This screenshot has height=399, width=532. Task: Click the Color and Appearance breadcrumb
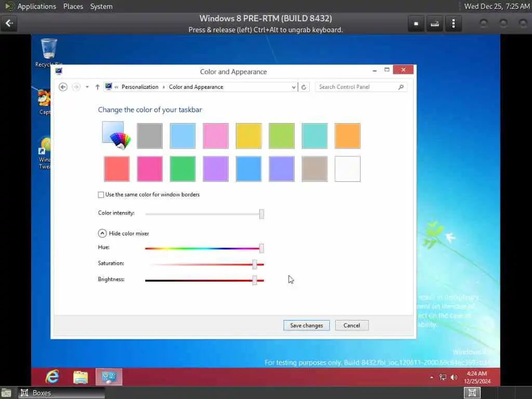click(x=196, y=87)
